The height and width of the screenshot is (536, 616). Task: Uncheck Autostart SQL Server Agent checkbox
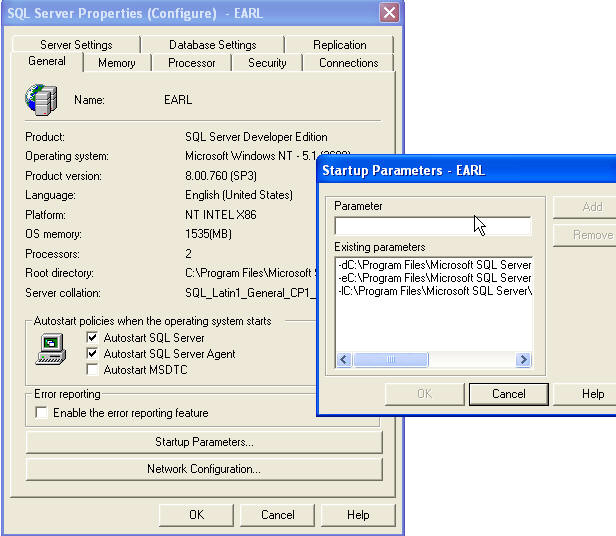(92, 354)
